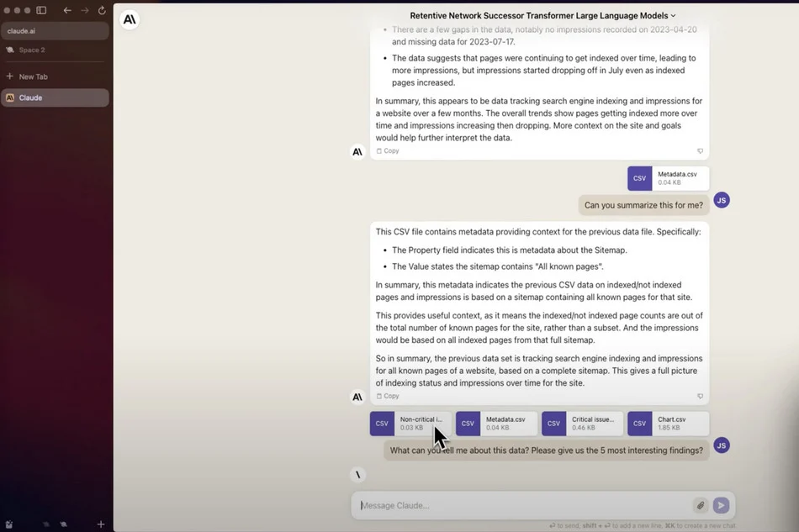Click Claude avatar beside 'over time for the site' response

coord(357,397)
